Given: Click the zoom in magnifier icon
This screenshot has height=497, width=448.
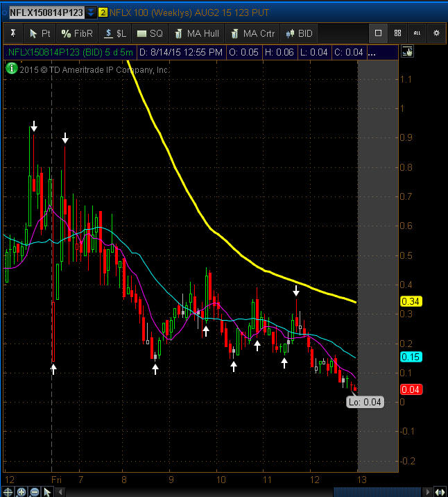Looking at the screenshot, I should coord(21,491).
